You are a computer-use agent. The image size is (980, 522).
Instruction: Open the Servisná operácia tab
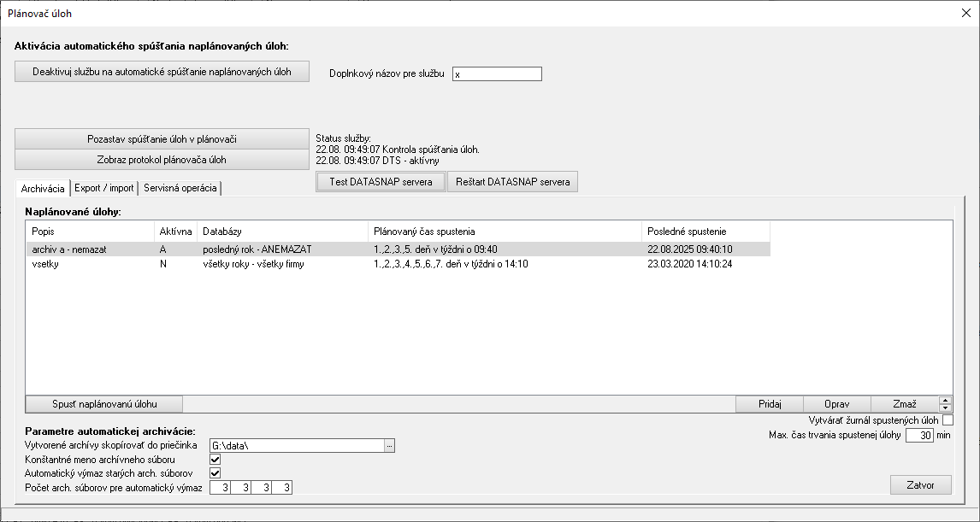(180, 188)
